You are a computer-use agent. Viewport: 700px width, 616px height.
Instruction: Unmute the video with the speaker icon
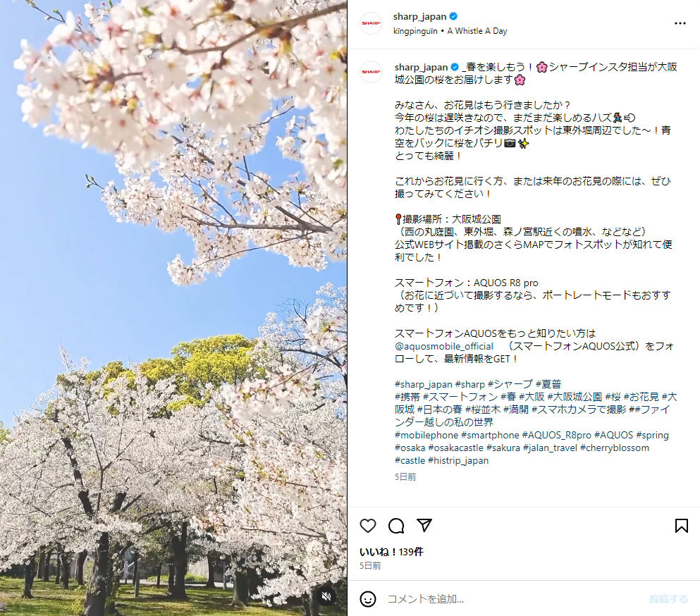(326, 596)
